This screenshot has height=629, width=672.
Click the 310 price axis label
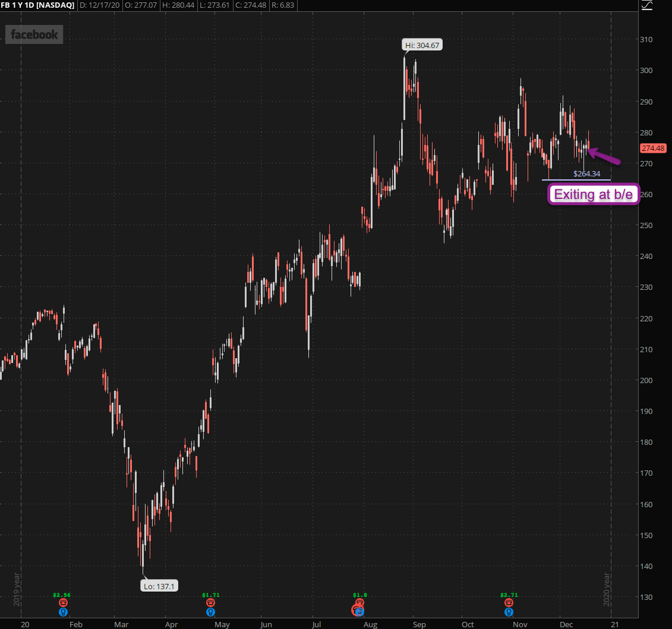click(646, 39)
